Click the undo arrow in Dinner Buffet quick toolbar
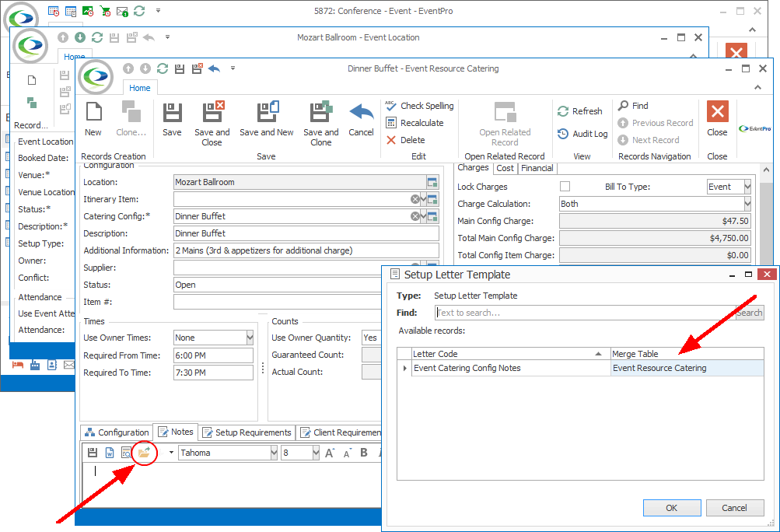The width and height of the screenshot is (780, 532). [x=215, y=68]
